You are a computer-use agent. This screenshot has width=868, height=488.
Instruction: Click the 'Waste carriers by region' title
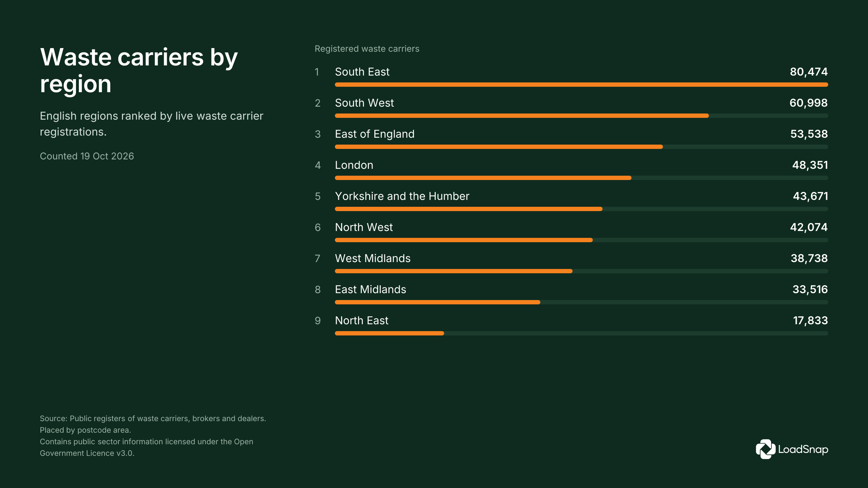point(139,70)
